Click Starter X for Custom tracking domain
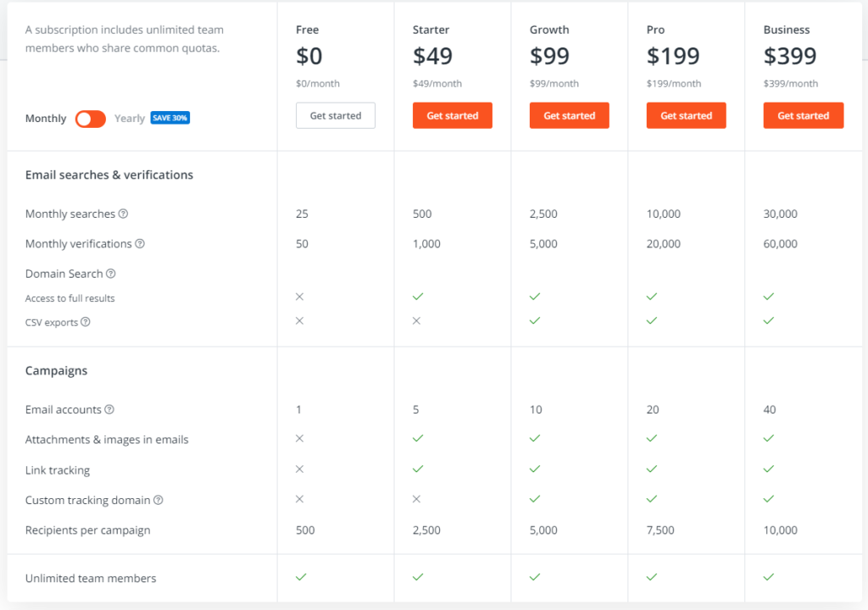 (x=416, y=499)
